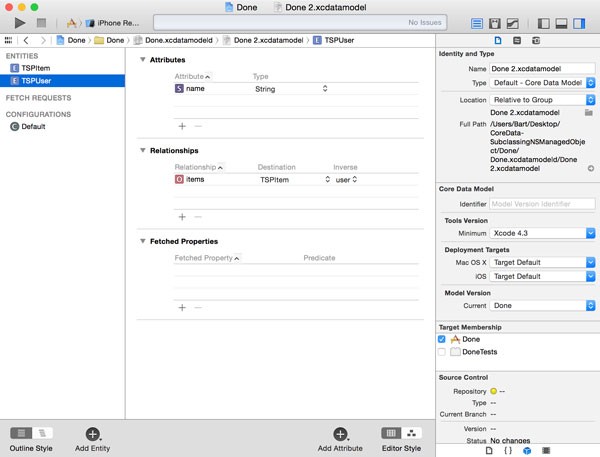The width and height of the screenshot is (600, 457).
Task: Open the Data Model inspector tab
Action: pos(536,41)
